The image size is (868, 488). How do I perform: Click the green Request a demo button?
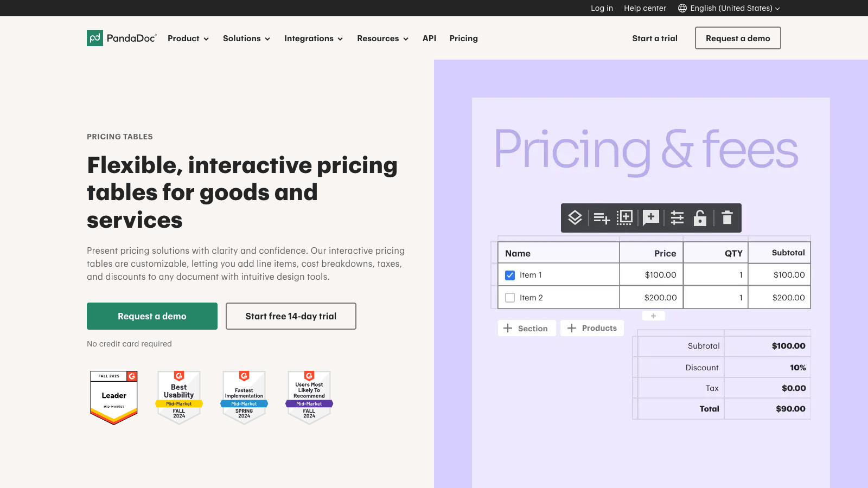pos(152,316)
